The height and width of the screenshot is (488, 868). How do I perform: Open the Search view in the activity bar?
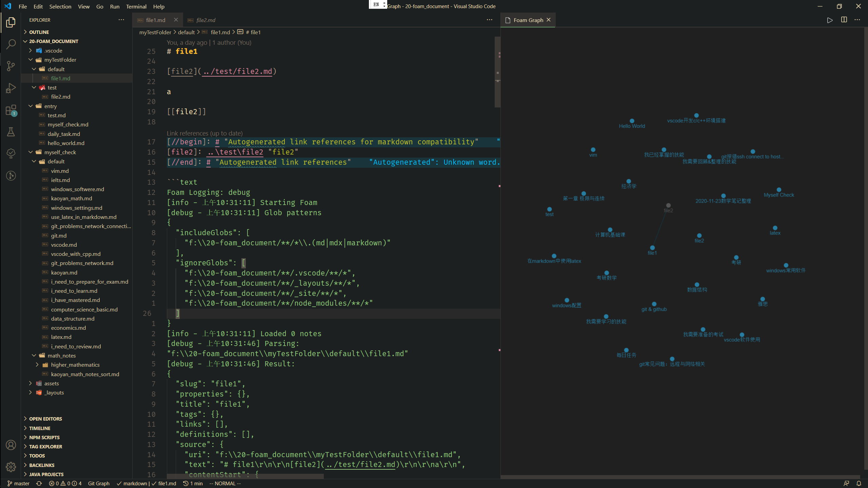[11, 44]
